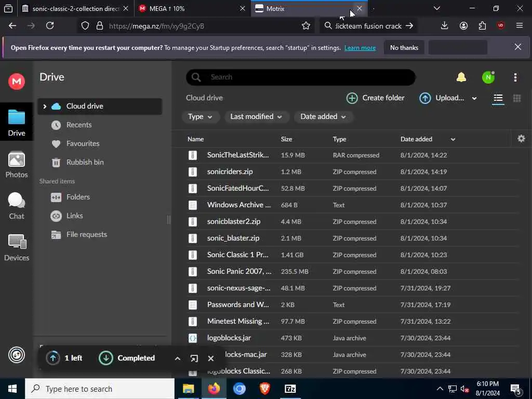Close the transfer widget
Viewport: 532px width, 399px height.
pos(211,358)
